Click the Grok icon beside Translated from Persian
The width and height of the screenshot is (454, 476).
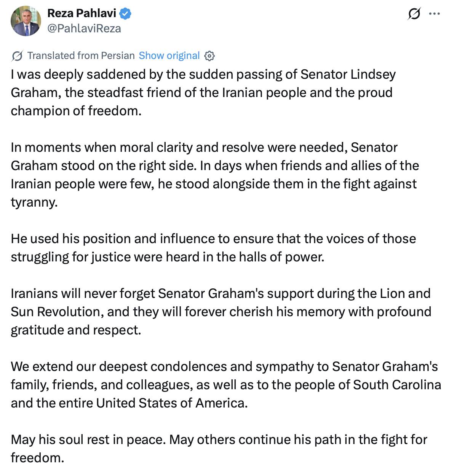coord(17,56)
